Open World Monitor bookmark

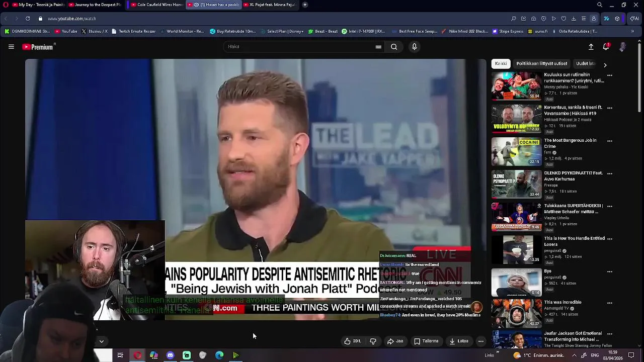[182, 31]
